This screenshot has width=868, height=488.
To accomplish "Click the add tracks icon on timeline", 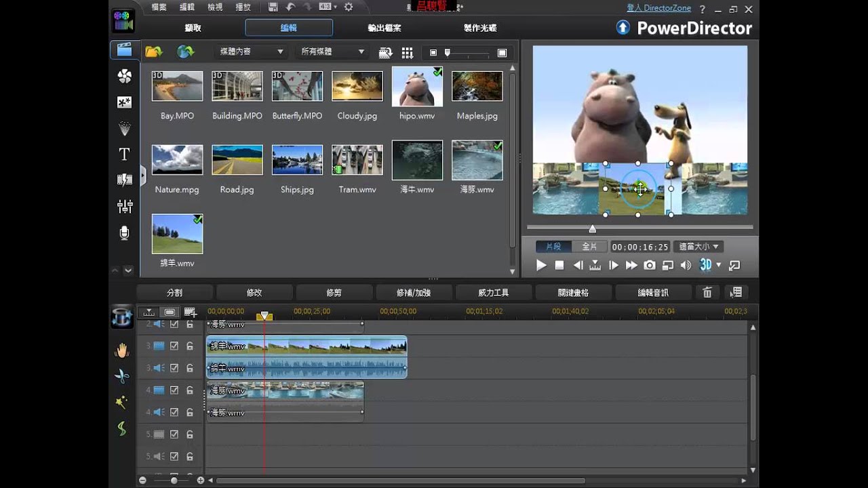I will [191, 312].
